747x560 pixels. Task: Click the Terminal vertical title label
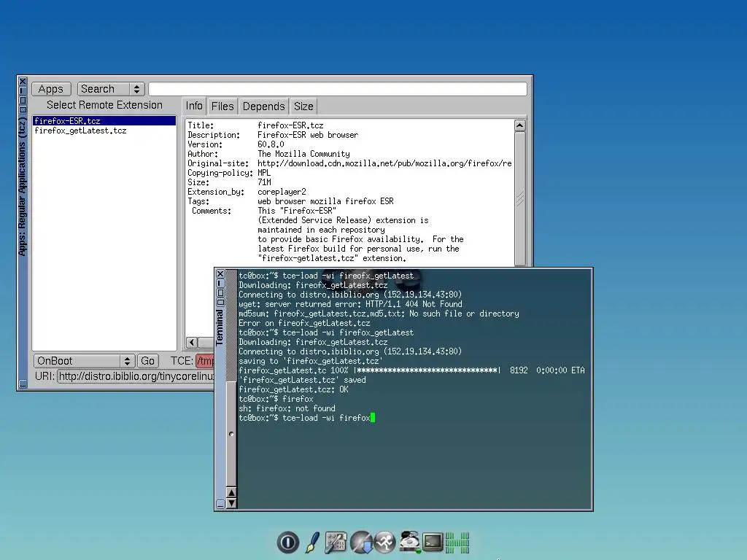pyautogui.click(x=220, y=327)
